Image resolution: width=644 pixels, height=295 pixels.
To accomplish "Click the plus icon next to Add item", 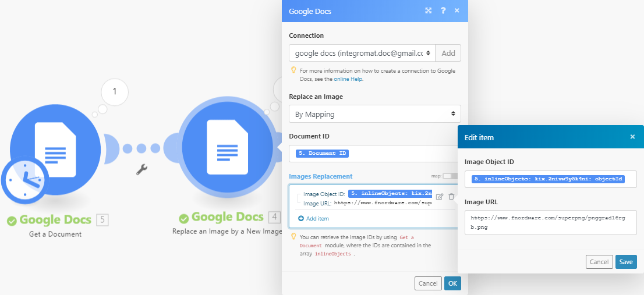I will tap(300, 219).
